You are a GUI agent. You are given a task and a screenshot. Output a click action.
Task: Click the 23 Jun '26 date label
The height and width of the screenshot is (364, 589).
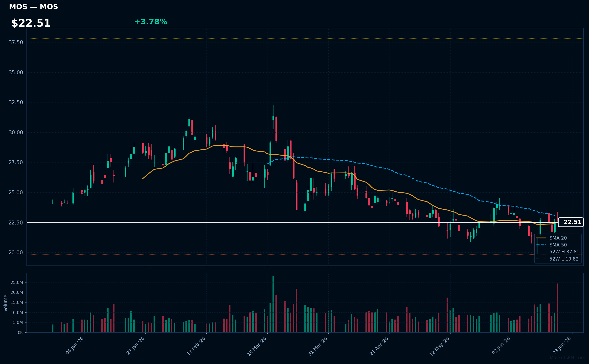562,345
